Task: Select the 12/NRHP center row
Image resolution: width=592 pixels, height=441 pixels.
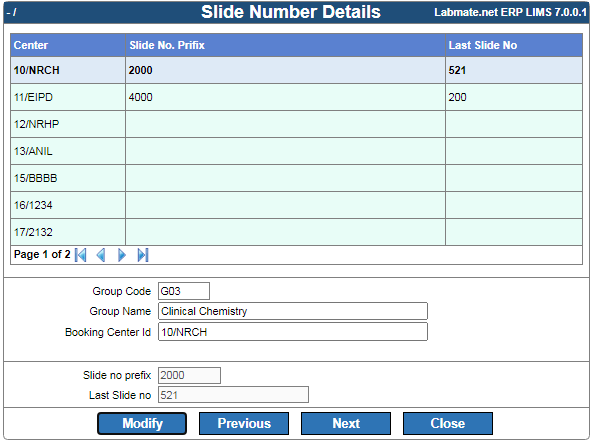Action: click(x=296, y=124)
